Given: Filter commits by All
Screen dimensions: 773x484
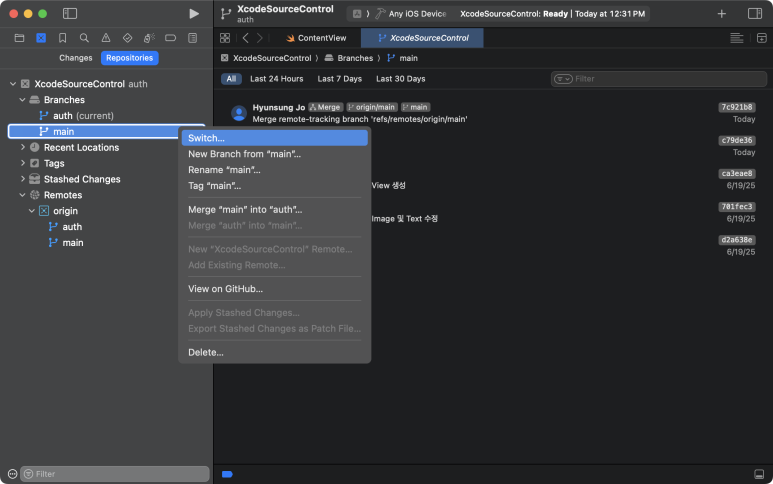Looking at the screenshot, I should (231, 79).
